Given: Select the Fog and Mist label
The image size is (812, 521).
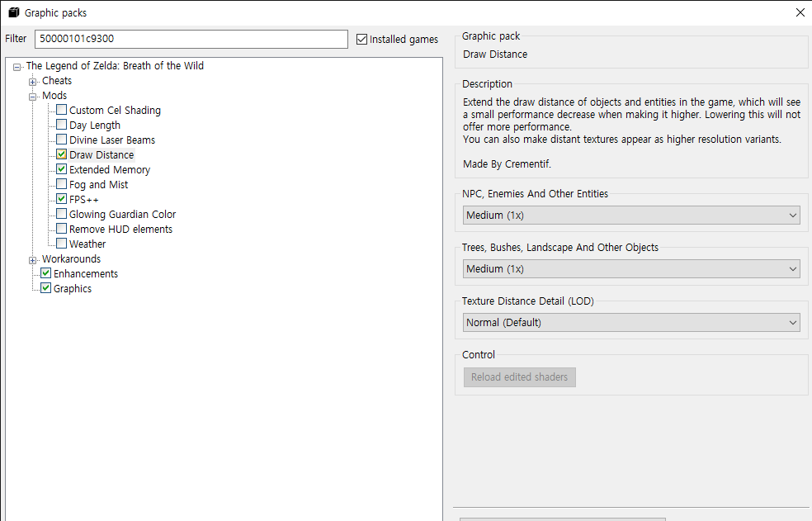Looking at the screenshot, I should pos(98,185).
